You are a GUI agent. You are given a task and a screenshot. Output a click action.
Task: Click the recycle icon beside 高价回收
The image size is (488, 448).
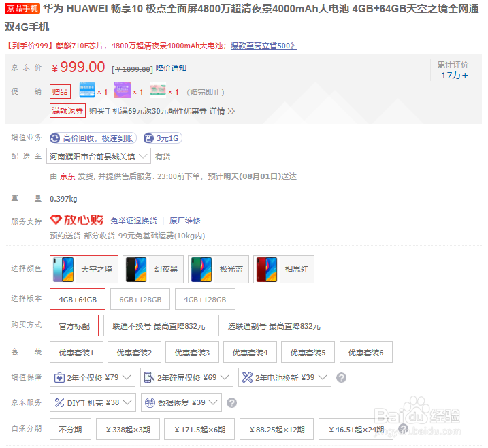click(54, 138)
